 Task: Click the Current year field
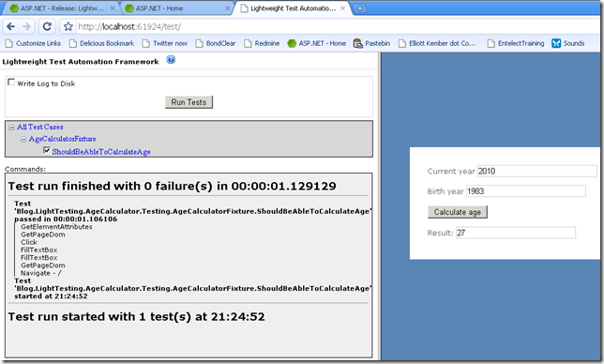tap(537, 171)
